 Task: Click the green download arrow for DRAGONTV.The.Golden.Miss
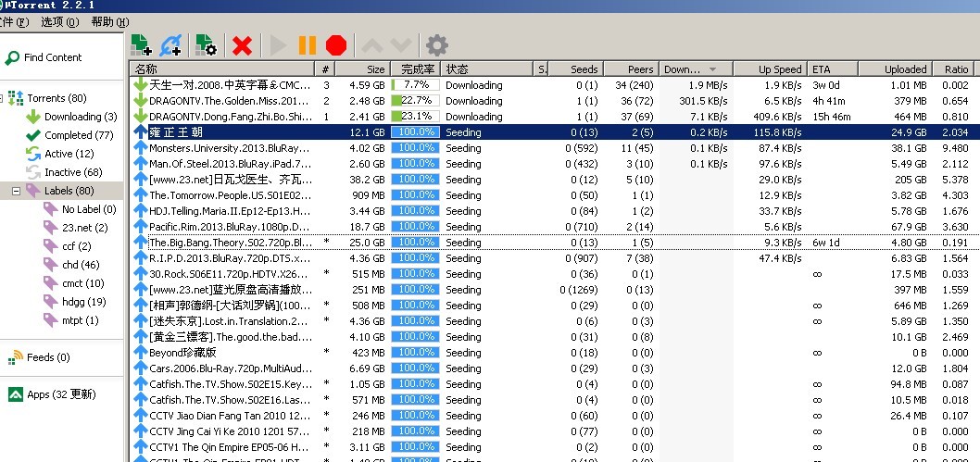click(x=140, y=101)
